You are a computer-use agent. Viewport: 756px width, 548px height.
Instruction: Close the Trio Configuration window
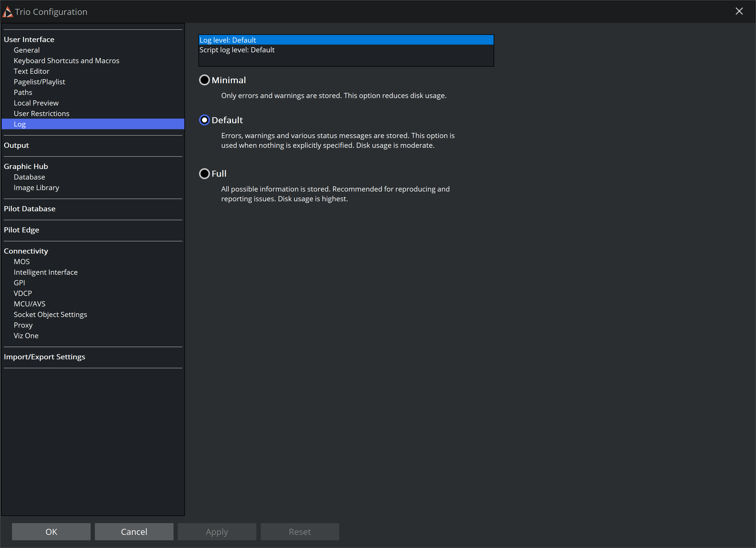(x=739, y=11)
